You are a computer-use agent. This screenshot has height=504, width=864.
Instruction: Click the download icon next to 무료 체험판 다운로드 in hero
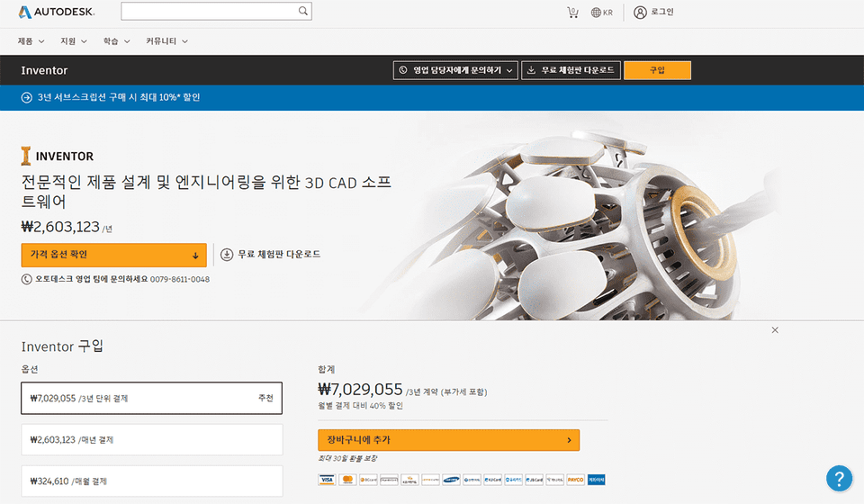[227, 255]
